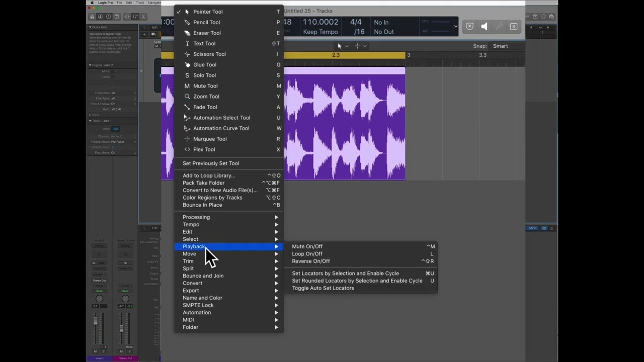Collapse the Quick Help disclosure triangle
644x362 pixels.
click(x=91, y=27)
